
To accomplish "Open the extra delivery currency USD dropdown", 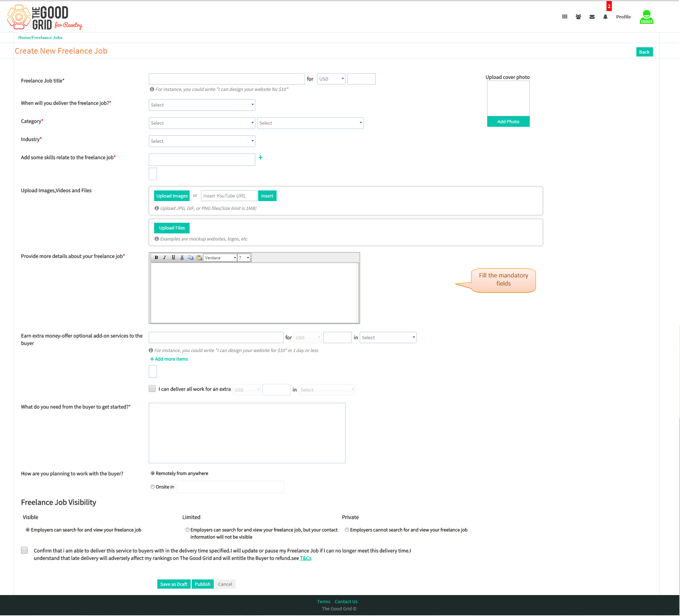I will tap(247, 390).
